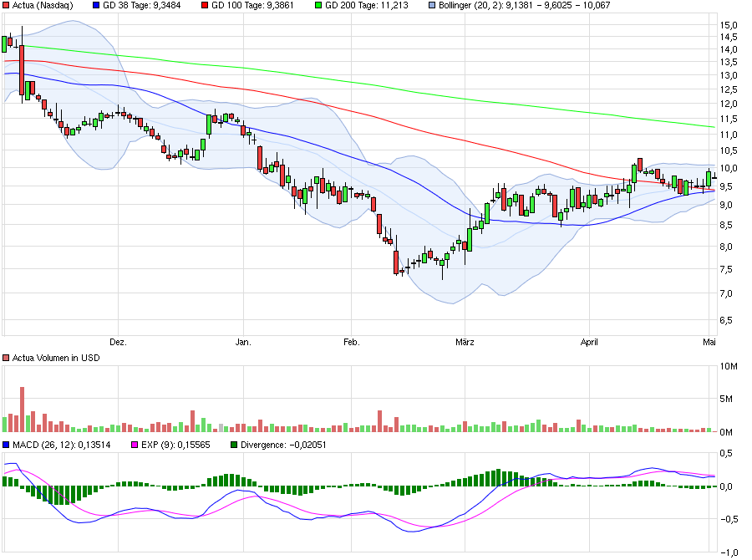The image size is (752, 560).
Task: Click the GD 38 Tage: 9,3484 legend text
Action: click(144, 8)
